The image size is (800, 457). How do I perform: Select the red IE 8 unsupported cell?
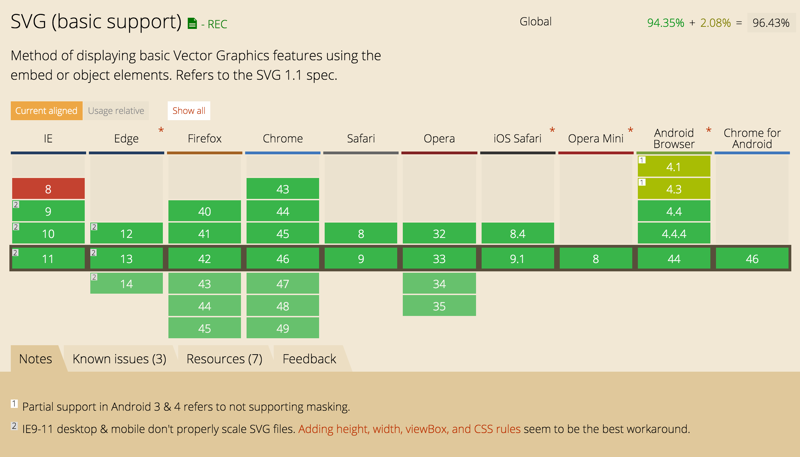pyautogui.click(x=48, y=189)
